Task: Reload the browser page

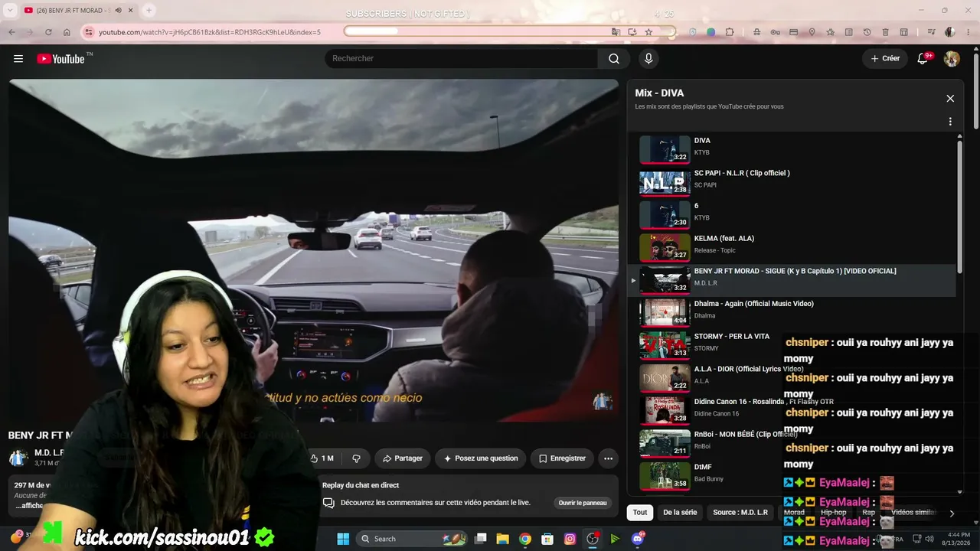Action: [48, 32]
